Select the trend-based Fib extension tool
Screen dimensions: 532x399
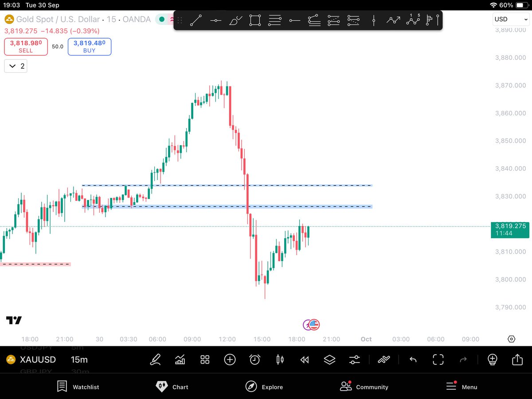point(314,20)
